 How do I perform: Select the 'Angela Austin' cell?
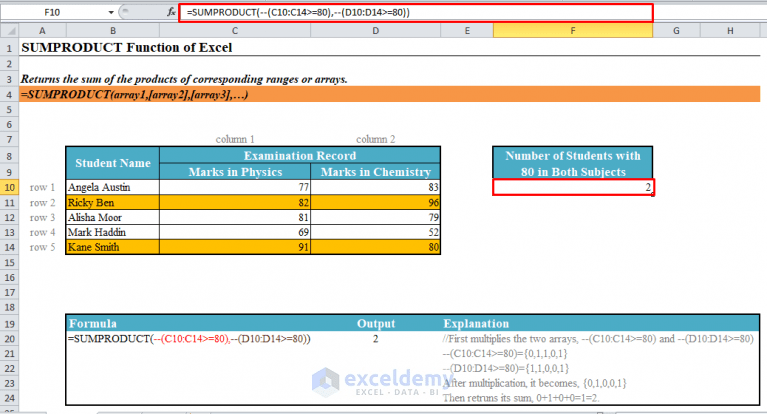tap(113, 187)
